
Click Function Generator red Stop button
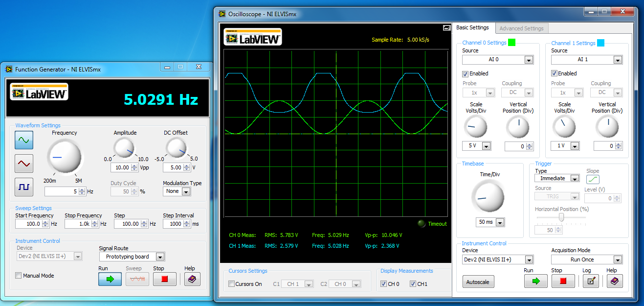click(164, 279)
